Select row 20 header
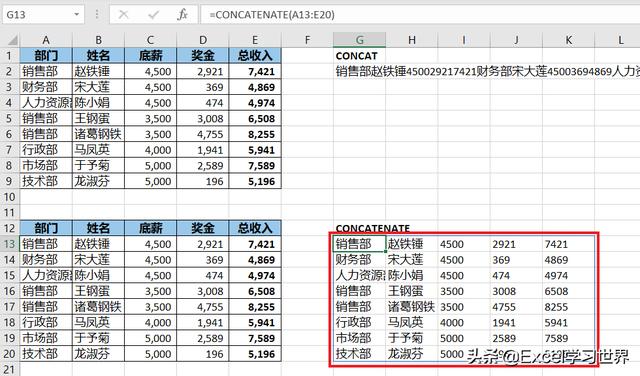Image resolution: width=640 pixels, height=376 pixels. pos(10,354)
